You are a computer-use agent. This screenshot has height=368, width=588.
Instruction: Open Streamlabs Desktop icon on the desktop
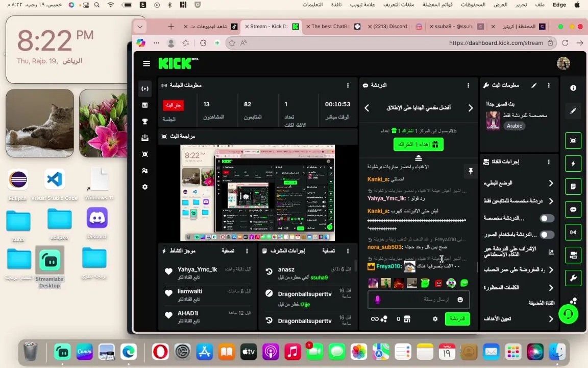tap(50, 267)
